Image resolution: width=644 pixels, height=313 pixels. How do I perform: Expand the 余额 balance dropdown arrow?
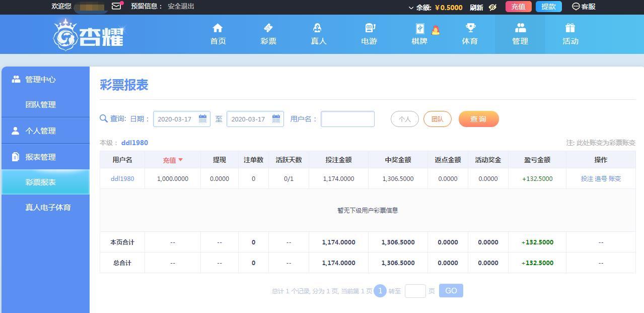pos(411,8)
